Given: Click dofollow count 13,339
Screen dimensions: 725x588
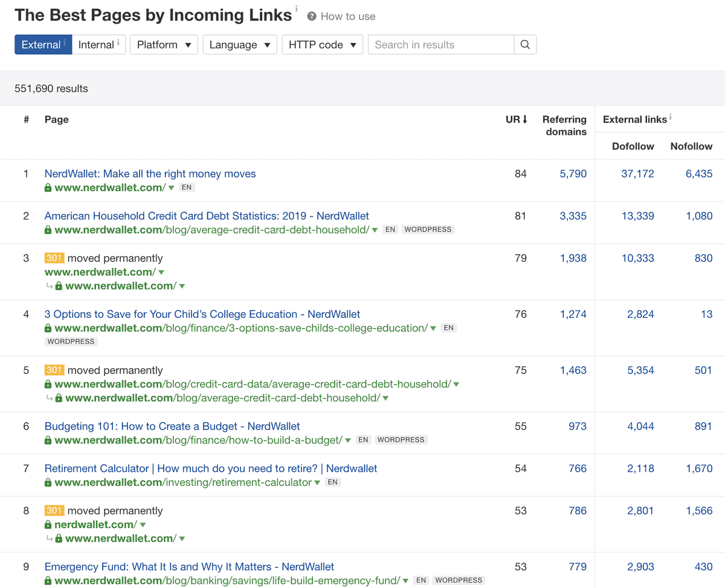Looking at the screenshot, I should [638, 216].
